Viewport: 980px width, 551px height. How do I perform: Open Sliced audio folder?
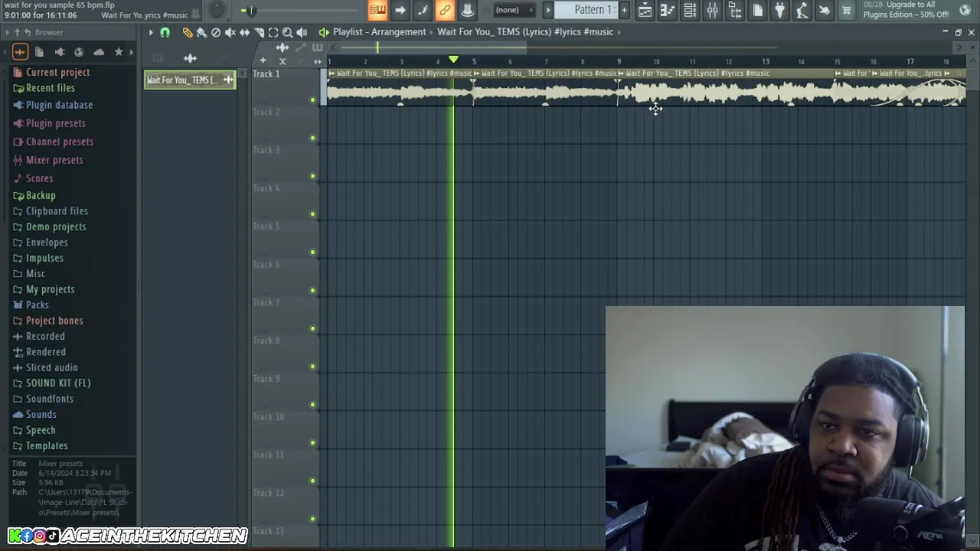click(x=52, y=367)
